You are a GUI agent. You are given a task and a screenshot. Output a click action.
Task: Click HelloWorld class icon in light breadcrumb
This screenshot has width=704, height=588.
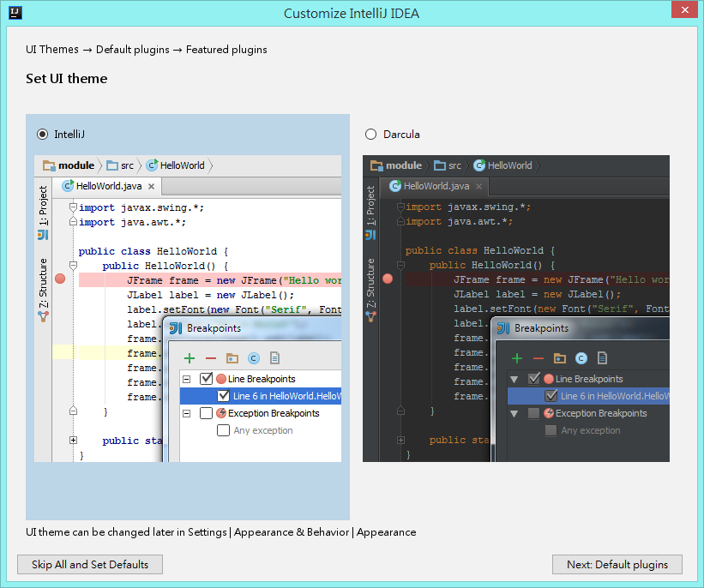tap(153, 165)
